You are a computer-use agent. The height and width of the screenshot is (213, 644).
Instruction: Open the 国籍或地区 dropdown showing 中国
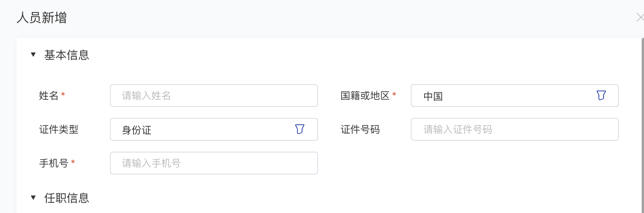[503, 95]
